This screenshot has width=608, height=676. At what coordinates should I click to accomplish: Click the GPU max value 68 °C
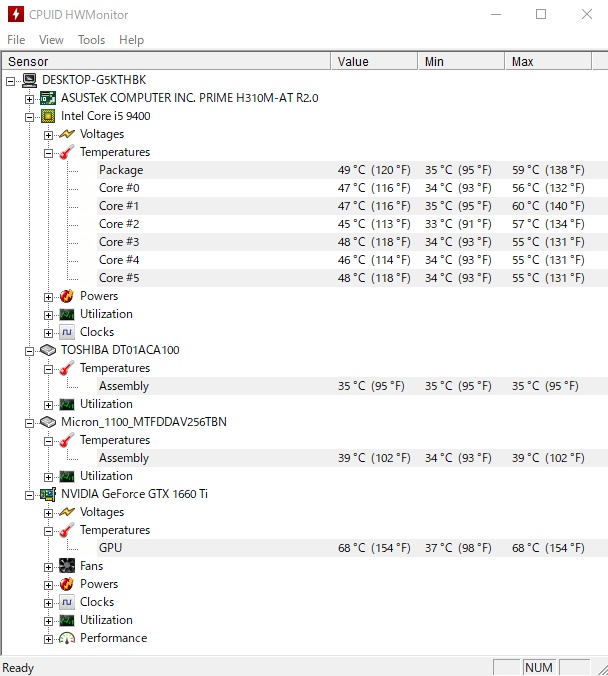pos(548,548)
